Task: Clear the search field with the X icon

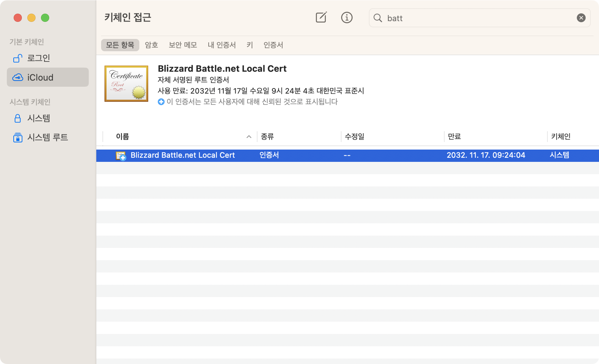Action: point(581,18)
